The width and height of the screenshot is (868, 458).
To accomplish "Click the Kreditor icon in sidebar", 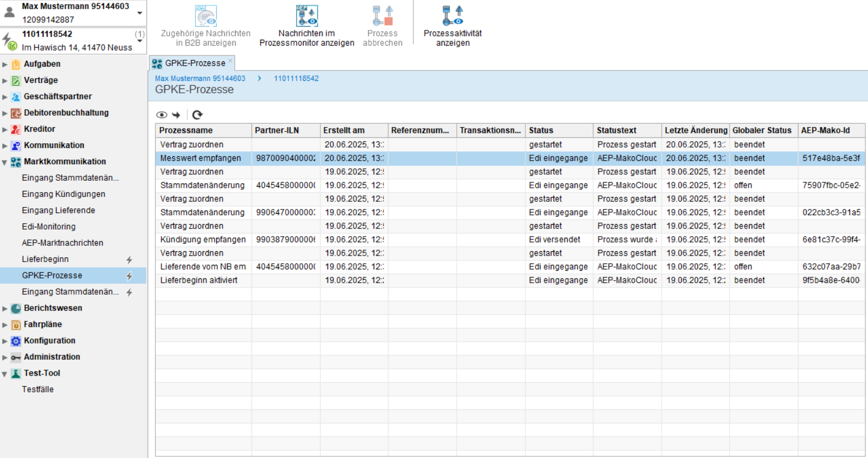I will click(16, 129).
